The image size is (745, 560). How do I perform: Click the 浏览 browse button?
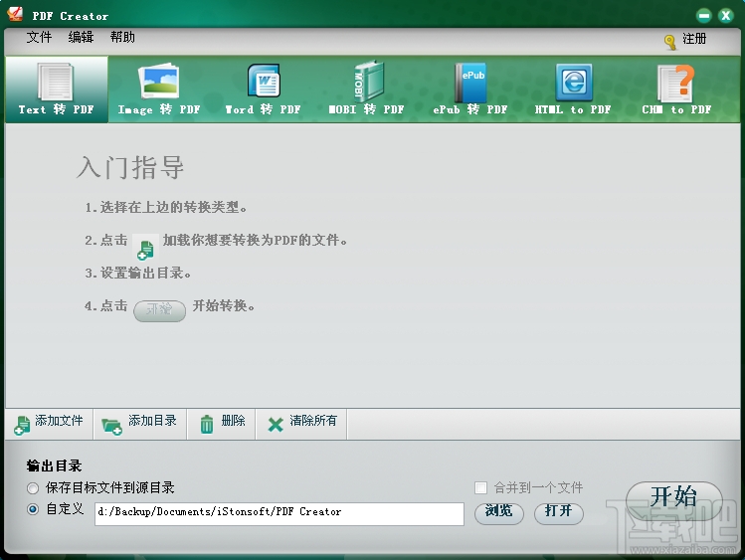click(499, 513)
